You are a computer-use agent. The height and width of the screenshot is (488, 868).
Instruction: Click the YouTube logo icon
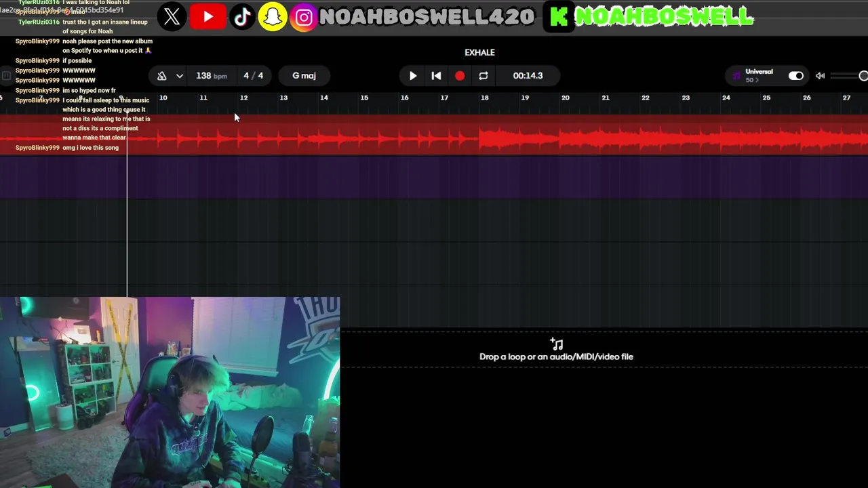click(208, 17)
